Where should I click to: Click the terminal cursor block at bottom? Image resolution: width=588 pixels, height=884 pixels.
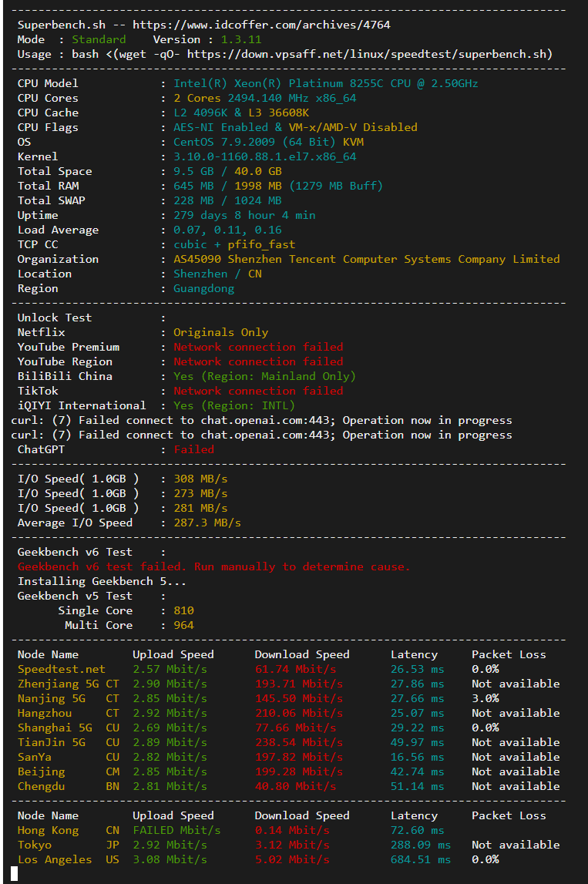click(x=14, y=873)
